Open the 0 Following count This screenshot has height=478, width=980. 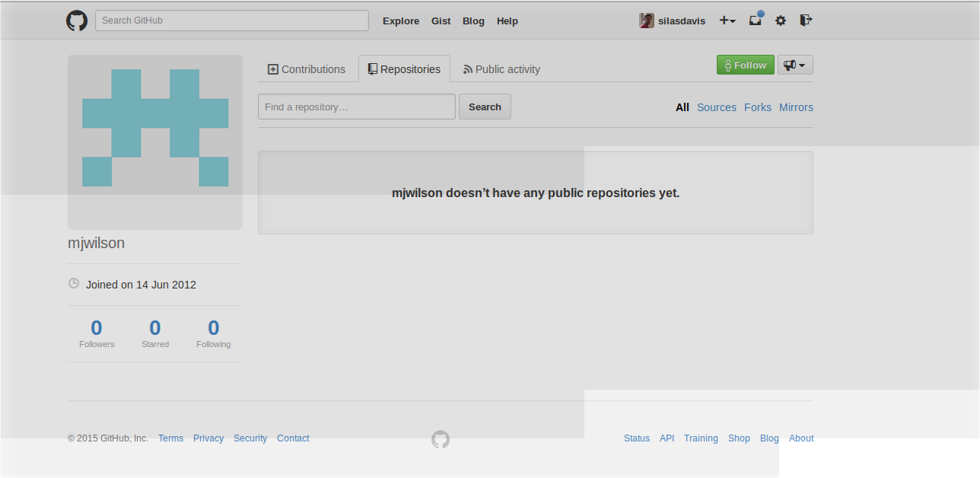pyautogui.click(x=214, y=333)
